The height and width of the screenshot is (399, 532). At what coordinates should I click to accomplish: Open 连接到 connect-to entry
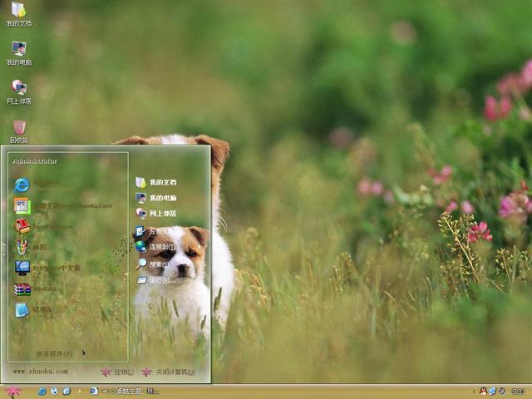[156, 247]
